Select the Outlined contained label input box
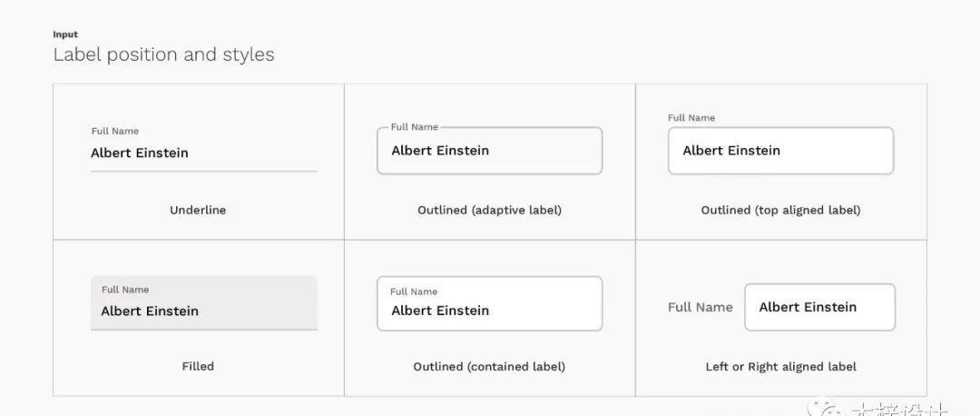 489,303
